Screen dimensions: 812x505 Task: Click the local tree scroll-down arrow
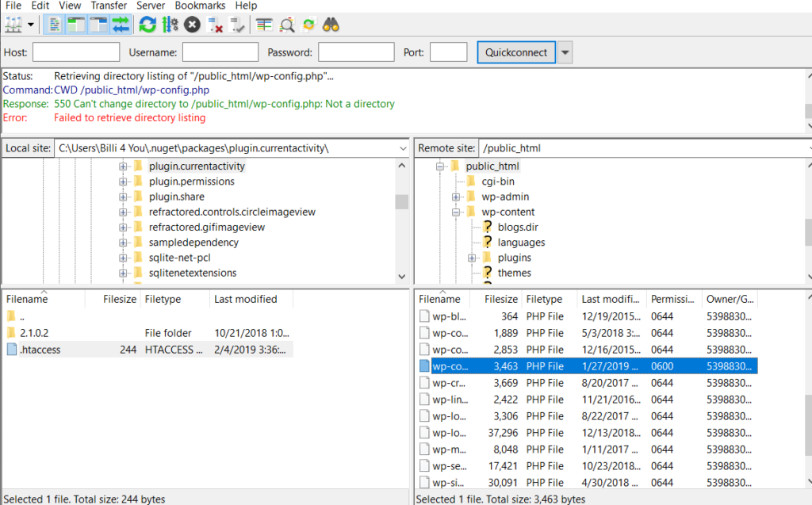(x=402, y=277)
